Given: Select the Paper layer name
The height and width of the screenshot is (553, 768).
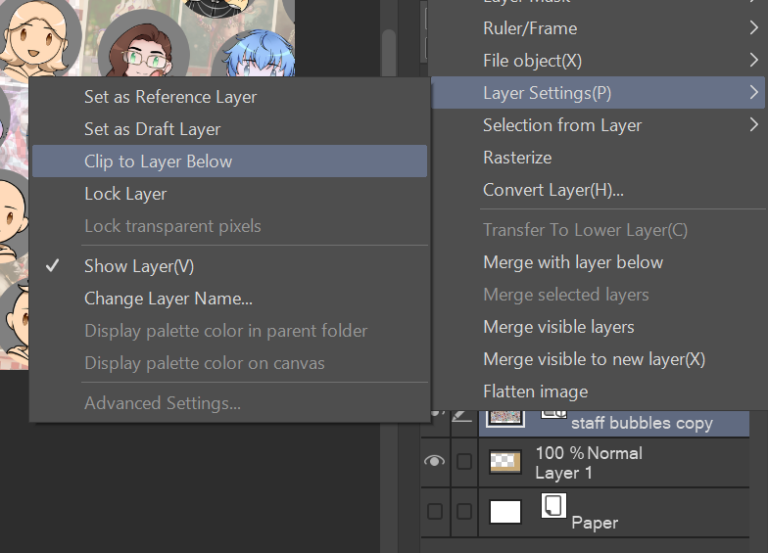Looking at the screenshot, I should pos(595,523).
